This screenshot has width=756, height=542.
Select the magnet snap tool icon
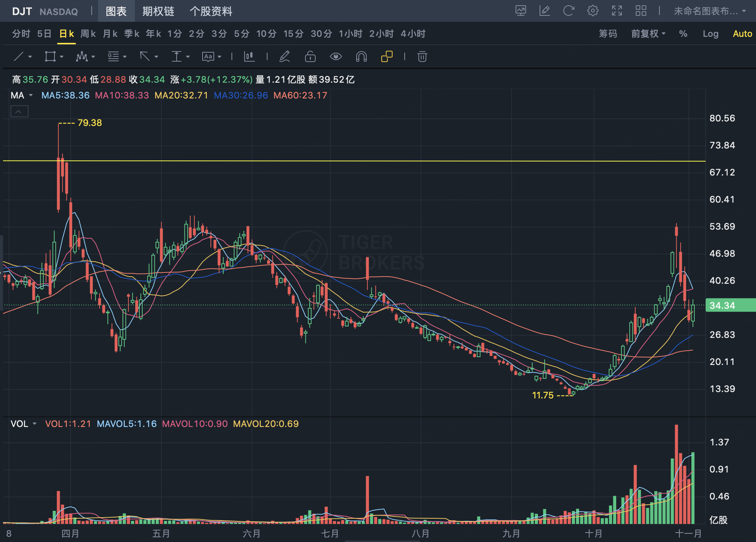coord(361,57)
